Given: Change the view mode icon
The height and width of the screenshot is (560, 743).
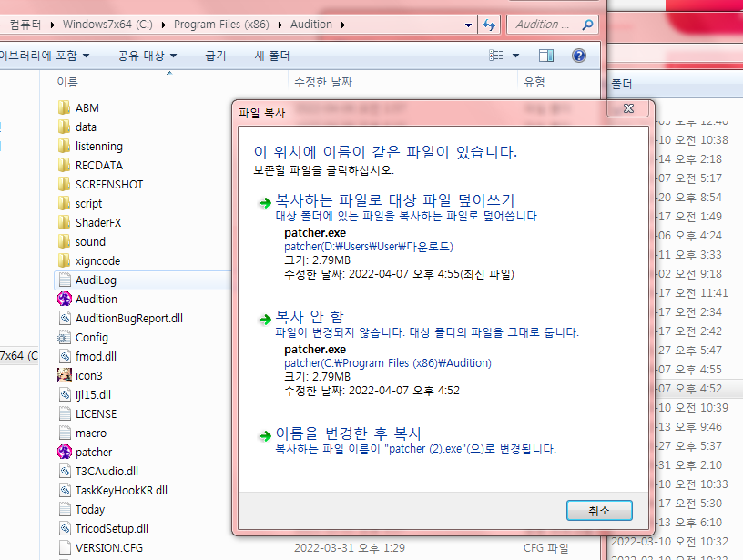Looking at the screenshot, I should point(495,56).
